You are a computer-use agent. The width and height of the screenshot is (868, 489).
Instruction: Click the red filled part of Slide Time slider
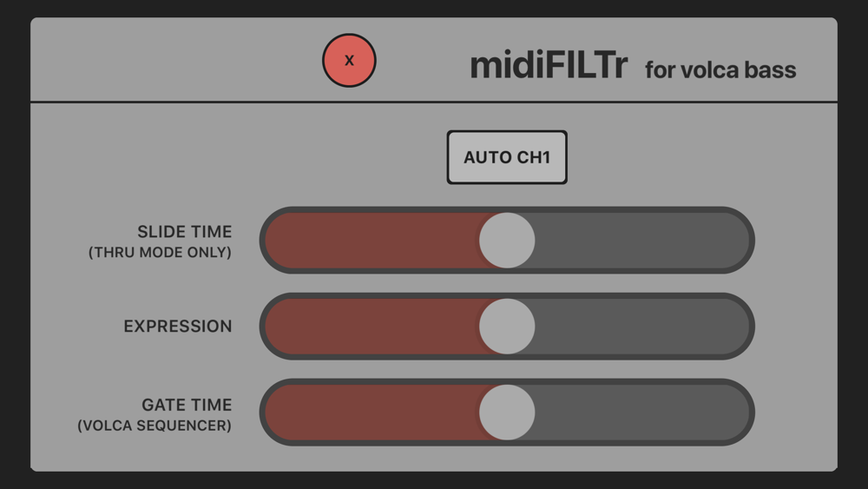click(x=372, y=241)
